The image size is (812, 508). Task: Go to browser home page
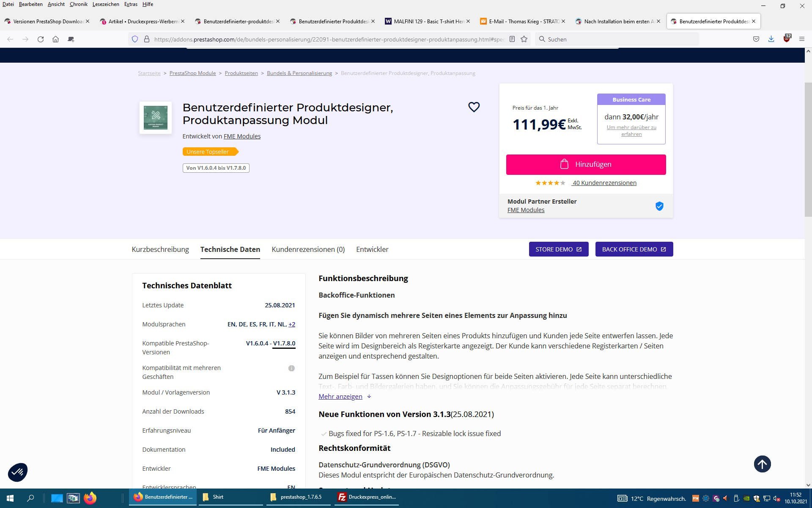(x=55, y=39)
